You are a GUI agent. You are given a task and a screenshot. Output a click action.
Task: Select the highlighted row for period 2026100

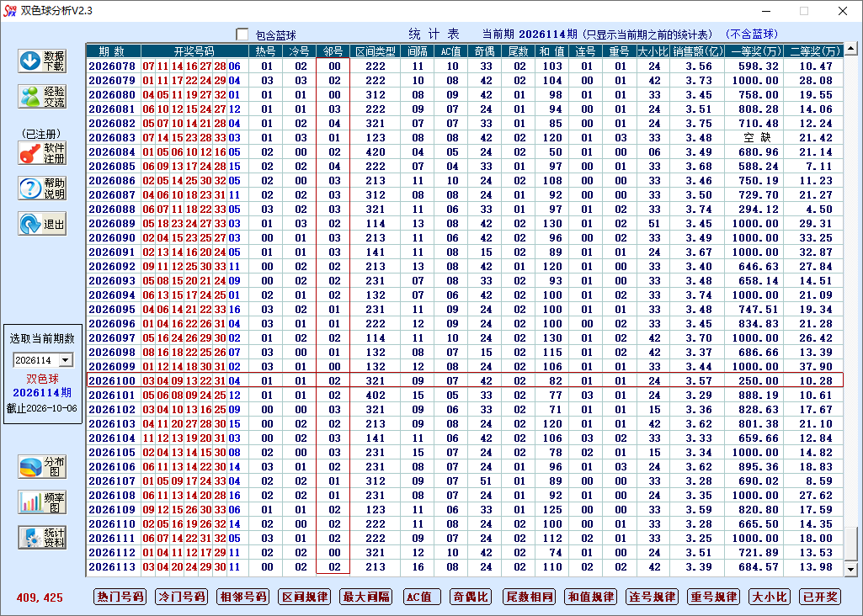point(465,380)
